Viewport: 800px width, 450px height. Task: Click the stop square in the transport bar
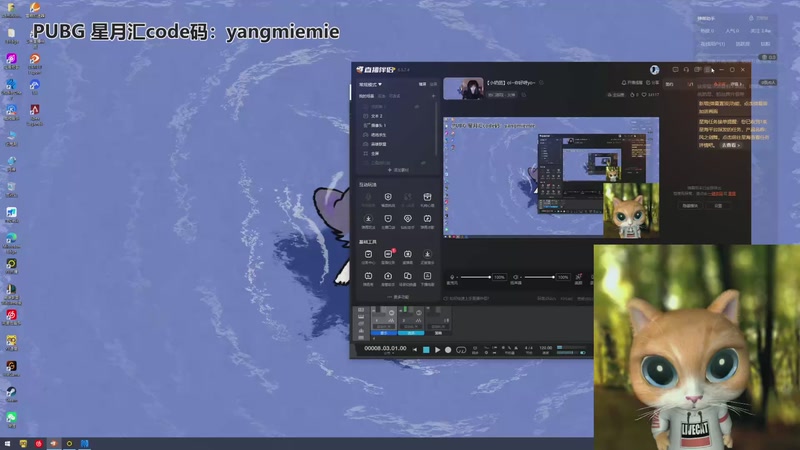pos(426,350)
